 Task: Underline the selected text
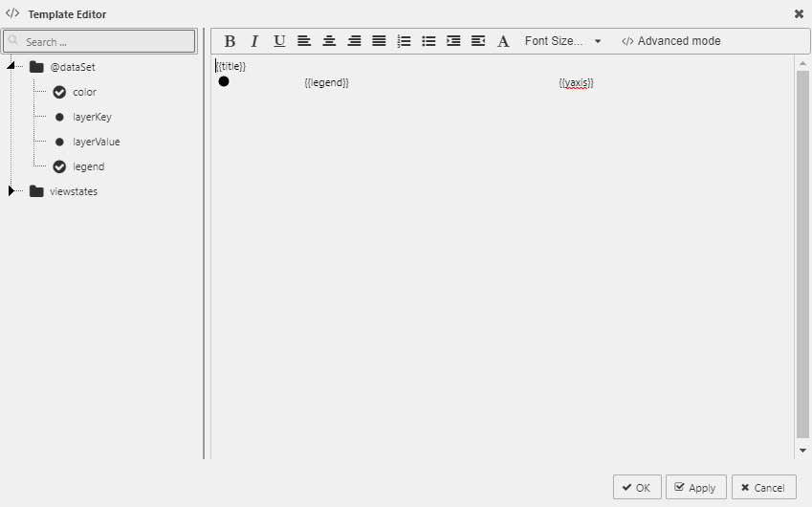click(279, 41)
